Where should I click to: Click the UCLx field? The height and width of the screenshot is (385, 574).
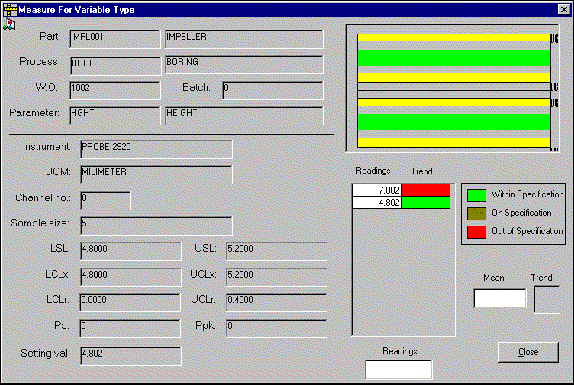276,277
